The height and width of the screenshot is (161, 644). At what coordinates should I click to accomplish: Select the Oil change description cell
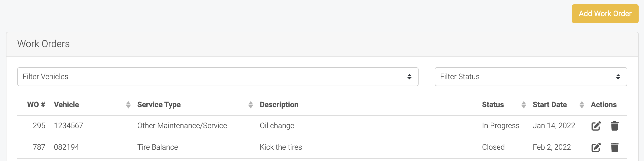coord(277,126)
